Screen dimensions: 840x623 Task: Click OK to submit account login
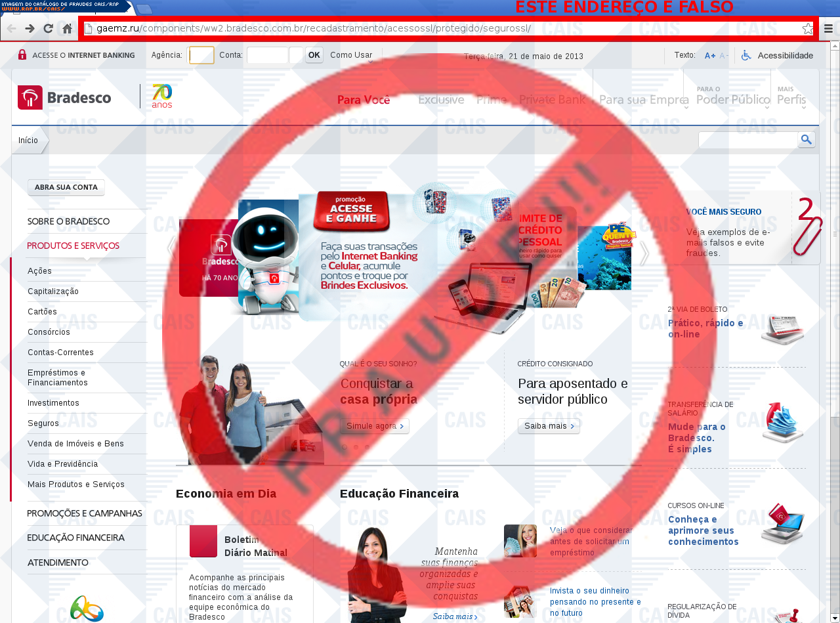coord(314,55)
